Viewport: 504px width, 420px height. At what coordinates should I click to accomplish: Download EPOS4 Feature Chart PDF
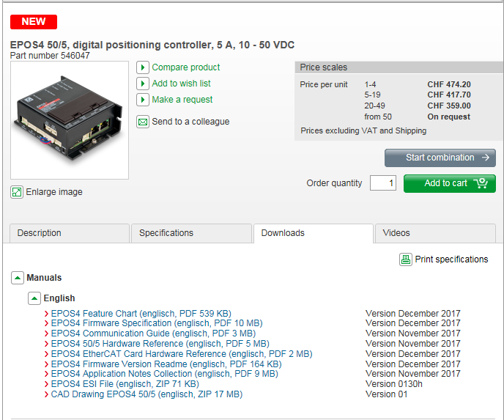(141, 314)
